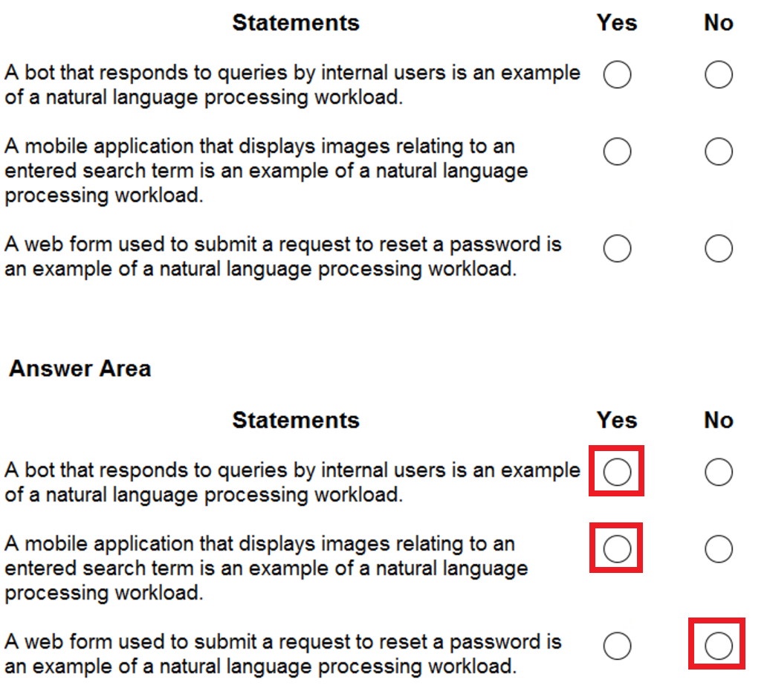770x700 pixels.
Task: Click the Answer Area heading
Action: [x=80, y=369]
